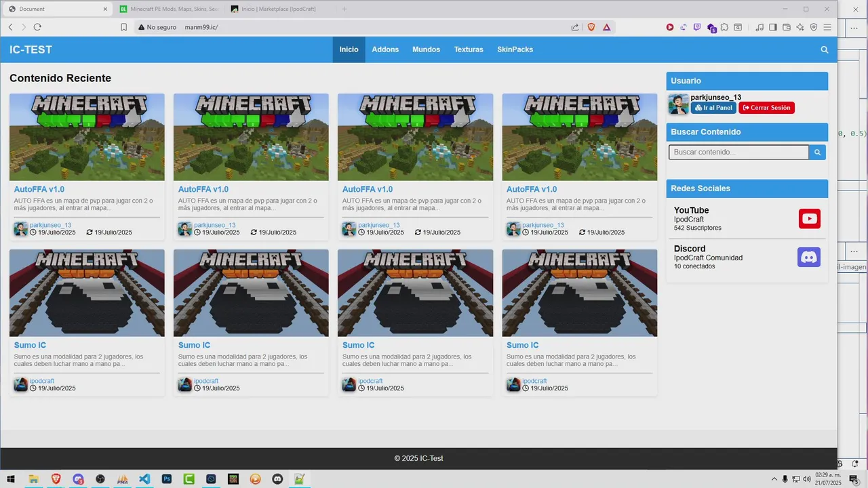This screenshot has width=868, height=488.
Task: Click the red play-button extension icon
Action: [670, 27]
